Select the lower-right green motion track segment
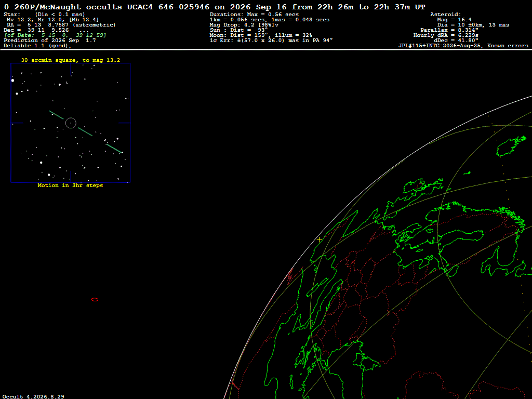Viewport: 532px width, 399px height. [x=114, y=148]
